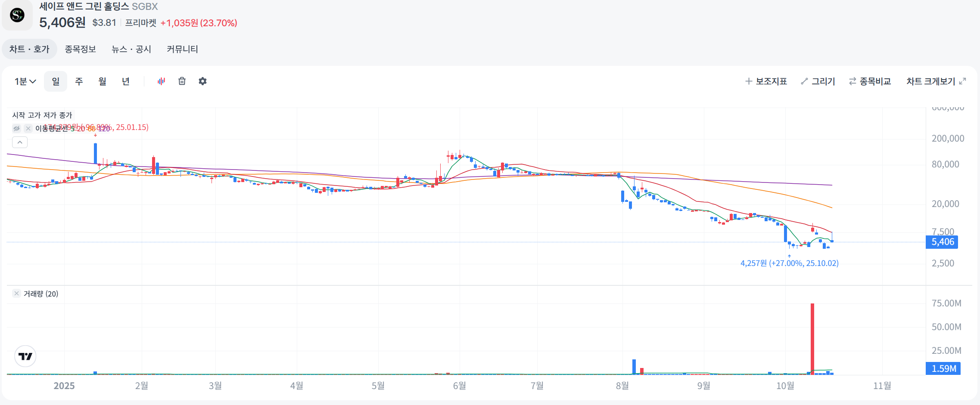Click the stock name 세이프 앤드 그린 홀딩스
The width and height of the screenshot is (980, 405).
pos(84,6)
